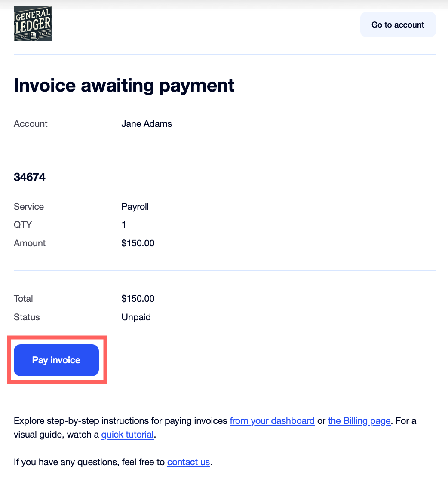Click the Service field label
The height and width of the screenshot is (478, 448).
(29, 207)
